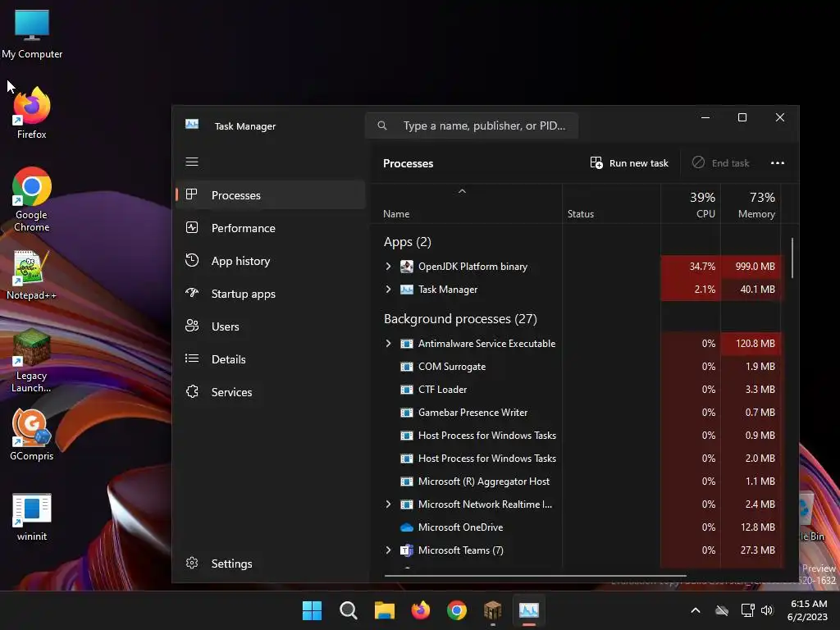840x630 pixels.
Task: Click the Run new task icon
Action: [596, 163]
